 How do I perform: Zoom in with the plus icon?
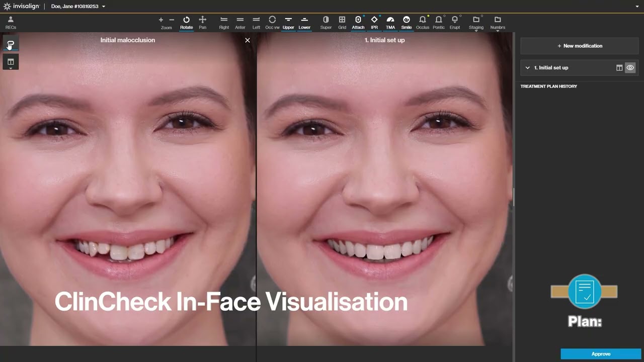tap(161, 20)
